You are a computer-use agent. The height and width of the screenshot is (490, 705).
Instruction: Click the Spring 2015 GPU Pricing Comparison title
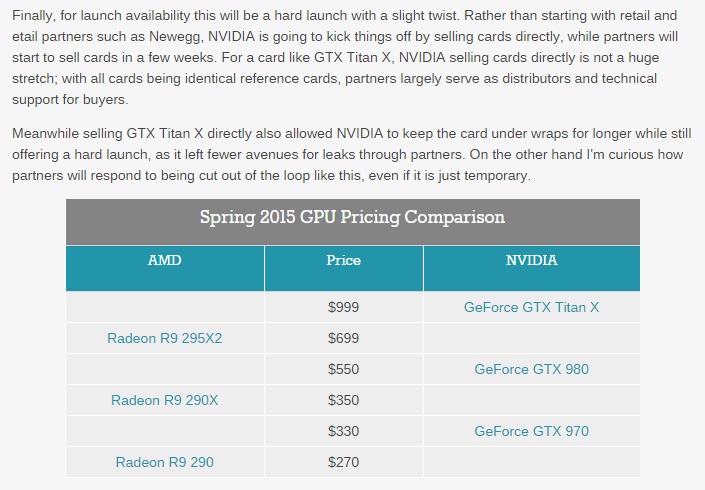click(x=352, y=218)
